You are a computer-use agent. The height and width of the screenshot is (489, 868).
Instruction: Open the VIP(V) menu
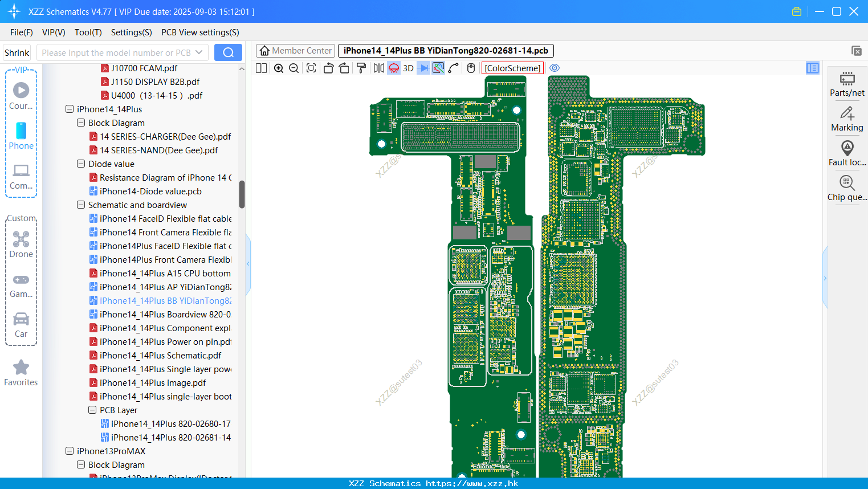coord(54,32)
